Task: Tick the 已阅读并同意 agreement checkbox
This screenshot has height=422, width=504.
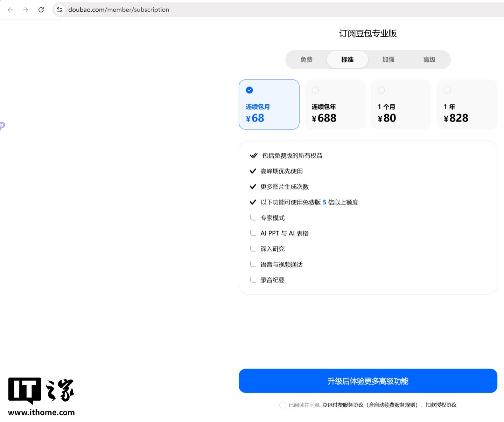Action: [x=283, y=405]
